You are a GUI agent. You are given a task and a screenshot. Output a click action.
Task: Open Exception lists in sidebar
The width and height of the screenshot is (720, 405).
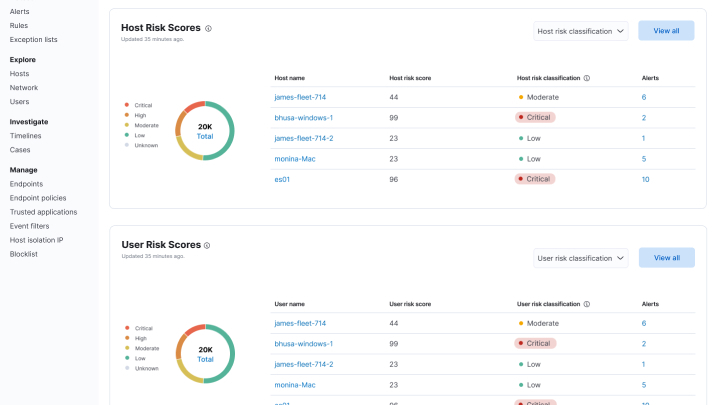click(x=33, y=39)
